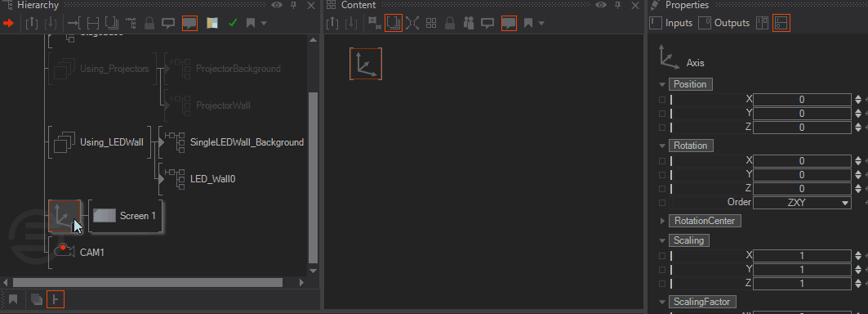
Task: Click the color palette icon in Hierarchy toolbar
Action: 212,23
